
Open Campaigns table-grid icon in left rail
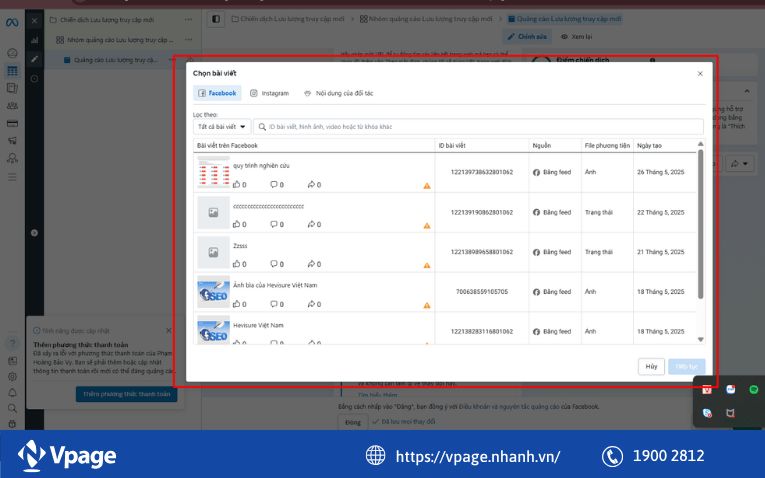[12, 71]
